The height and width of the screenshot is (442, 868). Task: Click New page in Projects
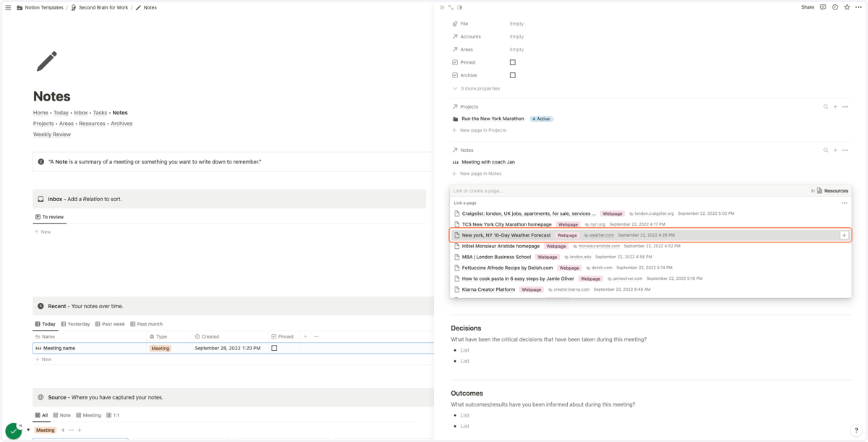(x=479, y=130)
